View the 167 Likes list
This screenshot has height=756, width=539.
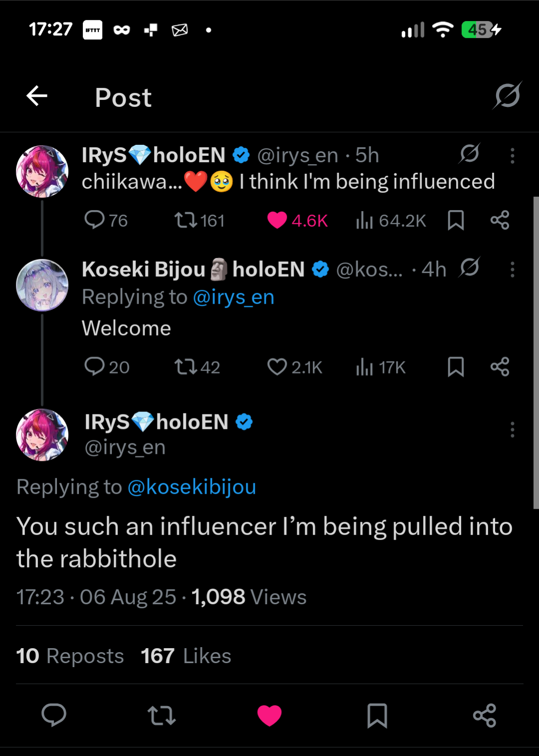click(x=186, y=656)
